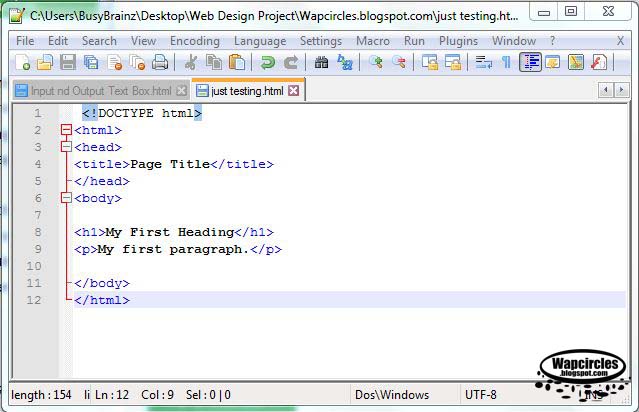639x412 pixels.
Task: Open the Plugins menu
Action: (x=458, y=41)
